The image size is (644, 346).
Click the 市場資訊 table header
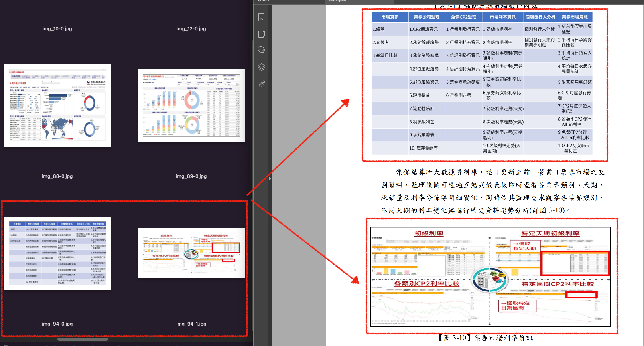(390, 17)
